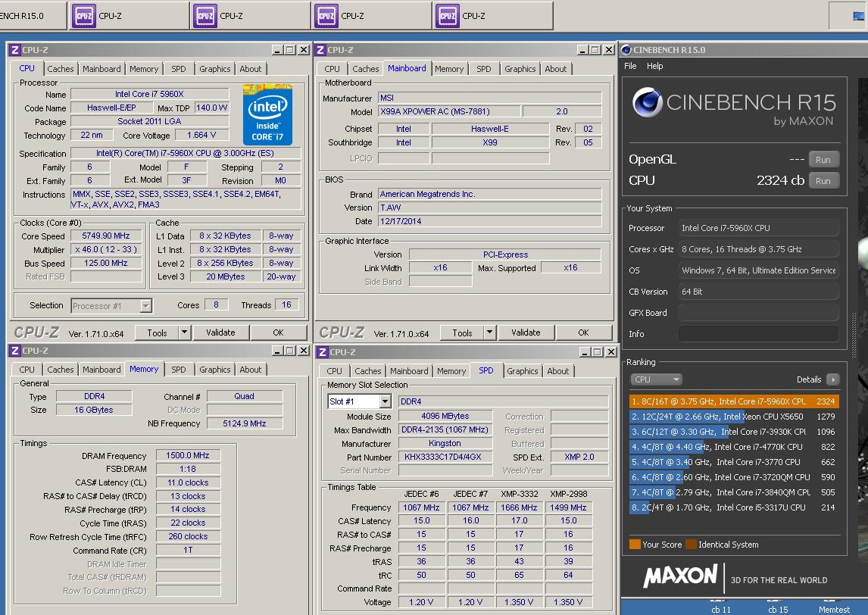868x615 pixels.
Task: Run the CPU benchmark
Action: coord(823,180)
